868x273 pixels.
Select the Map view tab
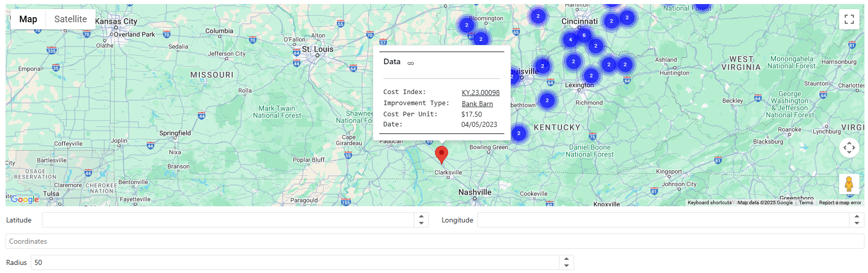point(28,19)
